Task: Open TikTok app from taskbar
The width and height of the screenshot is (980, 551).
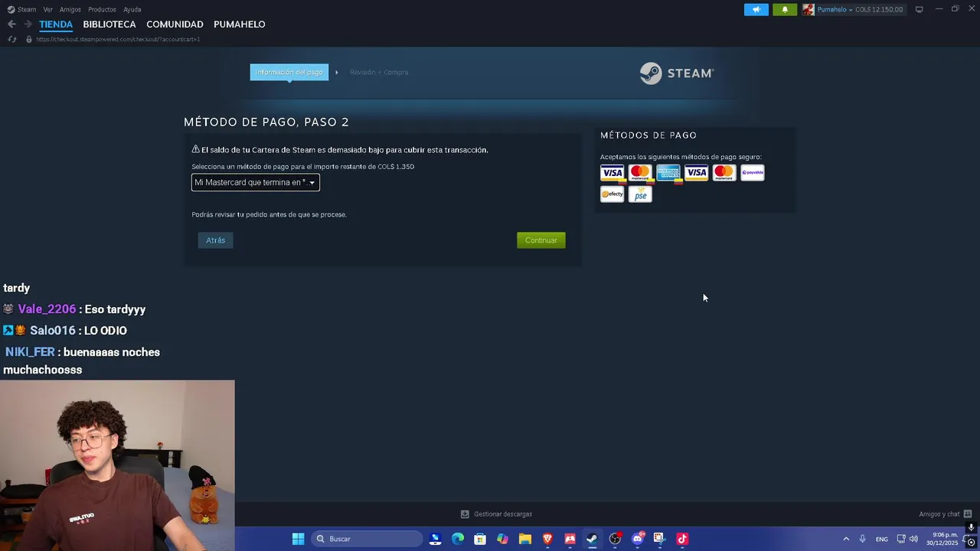Action: [682, 539]
